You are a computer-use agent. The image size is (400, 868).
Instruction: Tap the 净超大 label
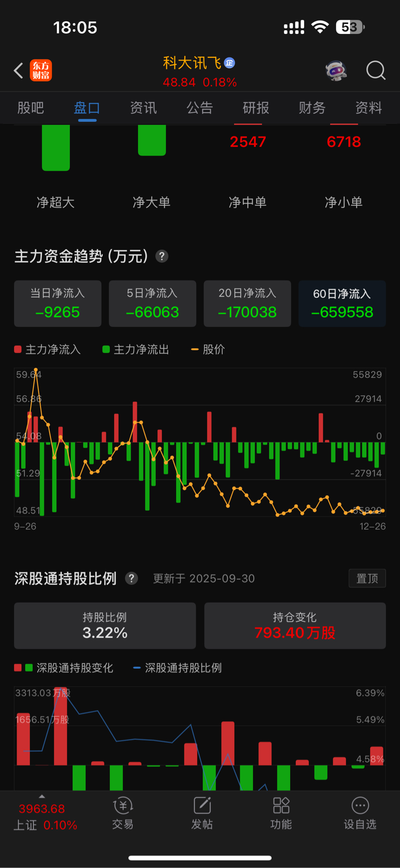(56, 202)
